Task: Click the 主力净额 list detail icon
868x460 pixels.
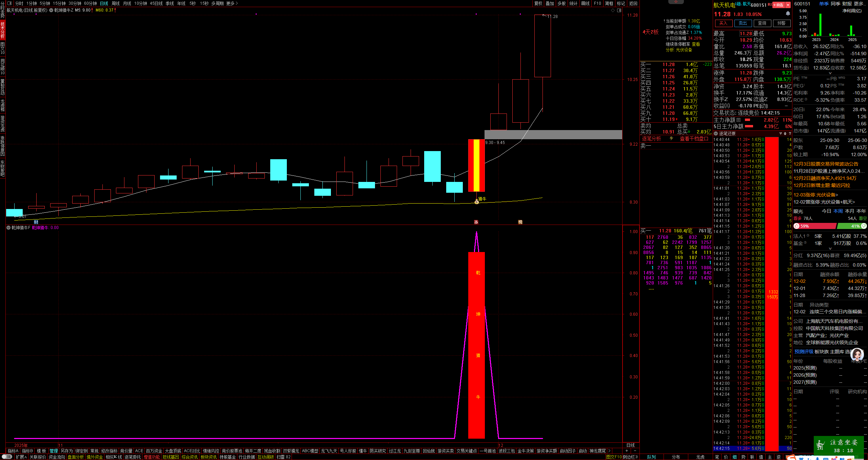Action: point(738,120)
